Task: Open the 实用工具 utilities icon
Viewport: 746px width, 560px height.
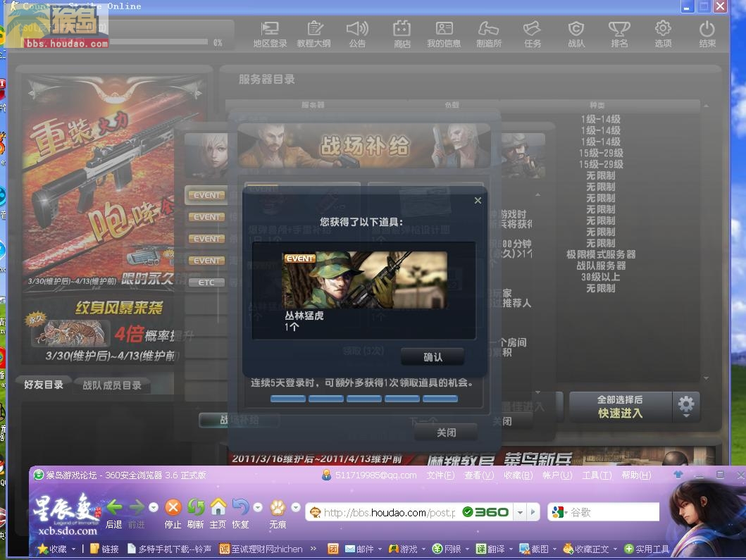Action: click(x=629, y=549)
